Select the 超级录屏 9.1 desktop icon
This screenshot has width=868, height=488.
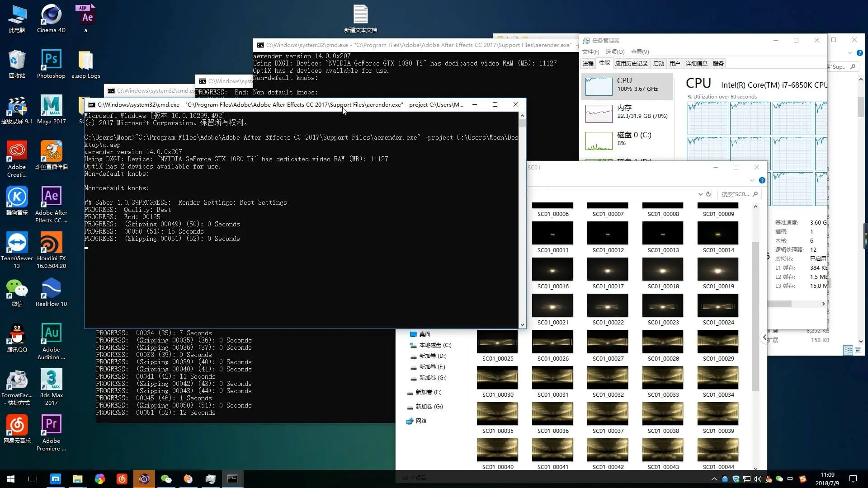[x=17, y=110]
